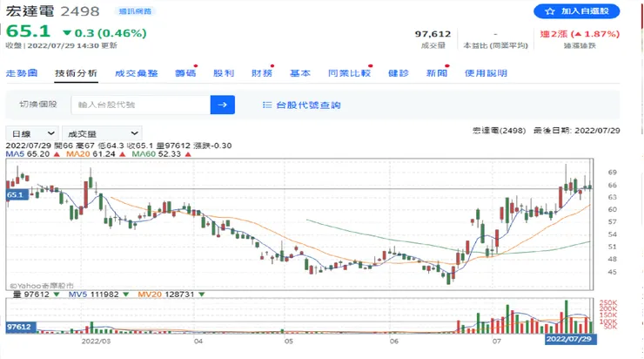
Task: Open the 日線 period dropdown
Action: pyautogui.click(x=32, y=133)
